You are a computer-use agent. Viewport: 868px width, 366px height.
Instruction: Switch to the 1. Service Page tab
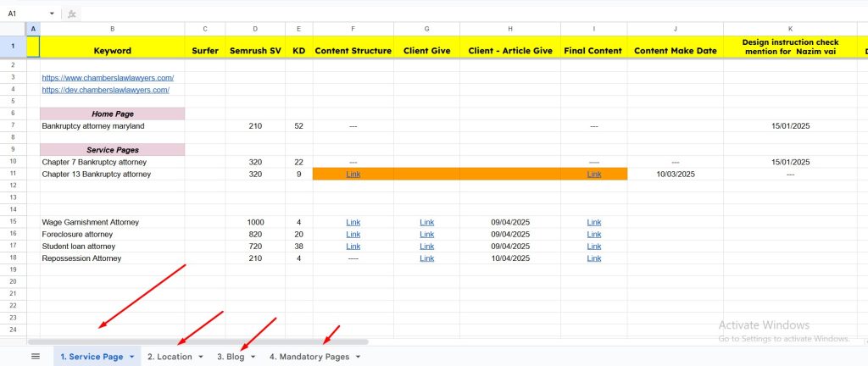[x=92, y=357]
